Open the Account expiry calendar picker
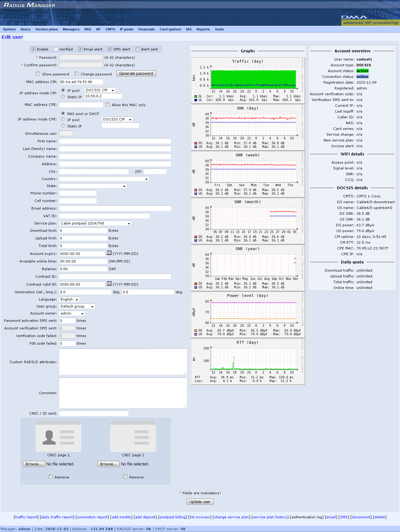400x532 pixels. coord(109,253)
